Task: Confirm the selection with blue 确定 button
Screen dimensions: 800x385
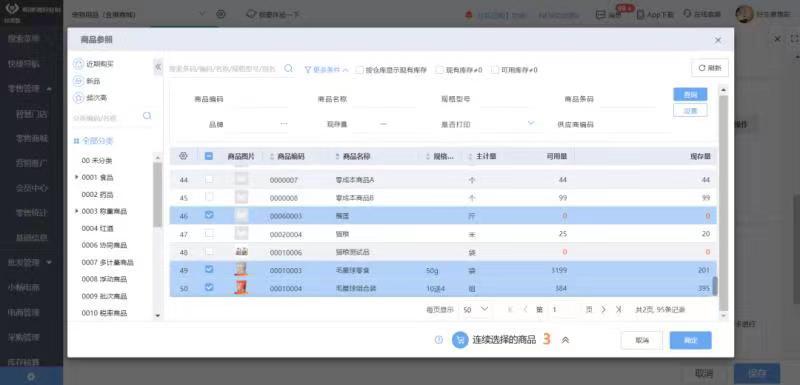Action: pyautogui.click(x=690, y=340)
